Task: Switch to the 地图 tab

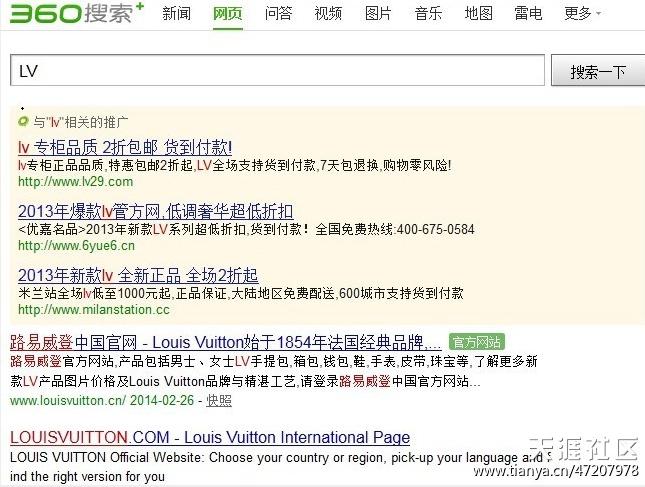Action: pos(478,14)
